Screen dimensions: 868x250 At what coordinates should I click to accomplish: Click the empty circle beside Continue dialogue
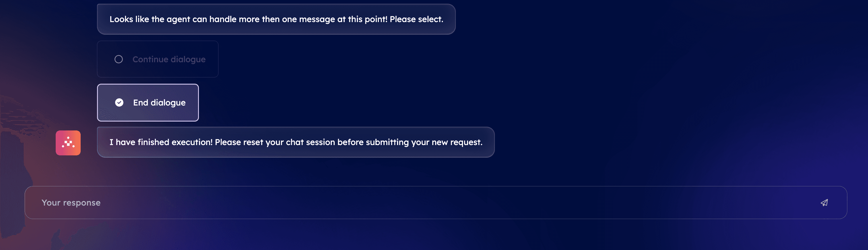(119, 59)
